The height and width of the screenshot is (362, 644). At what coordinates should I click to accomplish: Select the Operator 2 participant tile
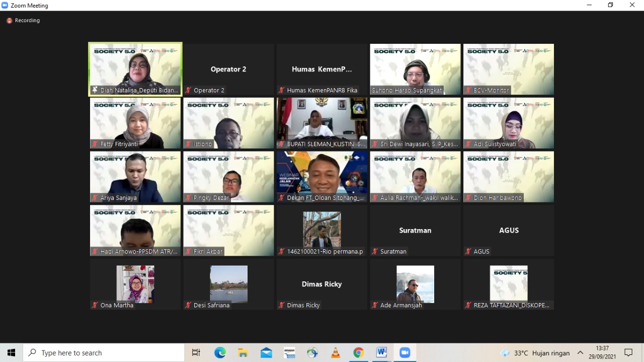click(x=228, y=69)
